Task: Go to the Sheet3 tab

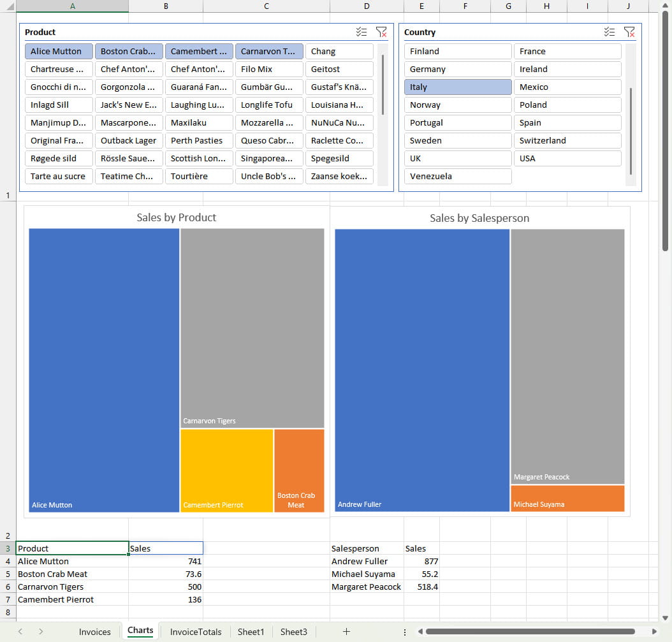Action: pos(293,632)
